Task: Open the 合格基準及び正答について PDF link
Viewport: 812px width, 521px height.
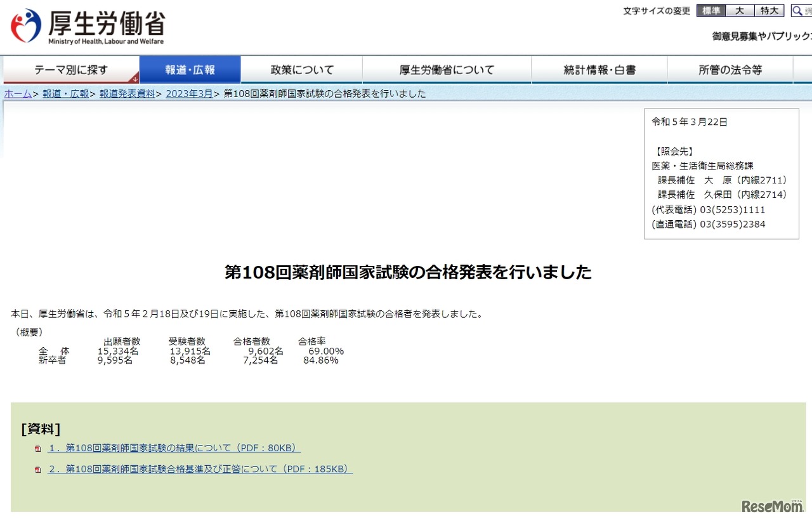Action: pos(200,470)
